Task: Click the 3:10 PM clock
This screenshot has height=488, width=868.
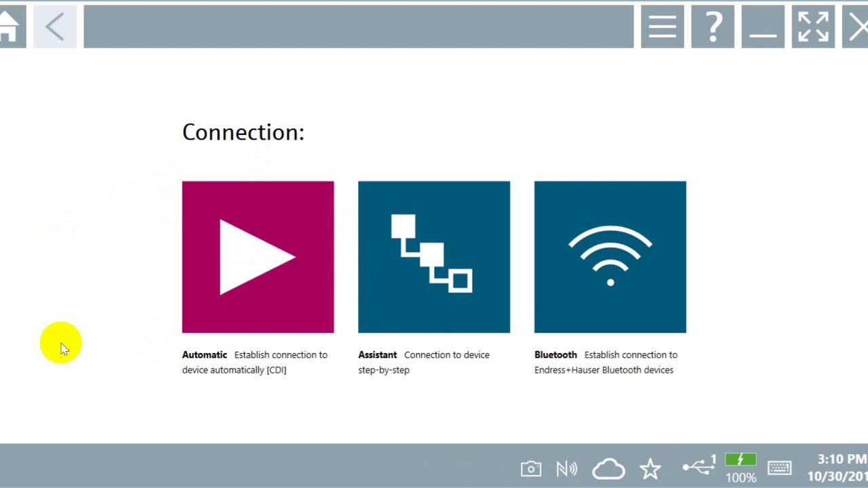Action: point(842,460)
